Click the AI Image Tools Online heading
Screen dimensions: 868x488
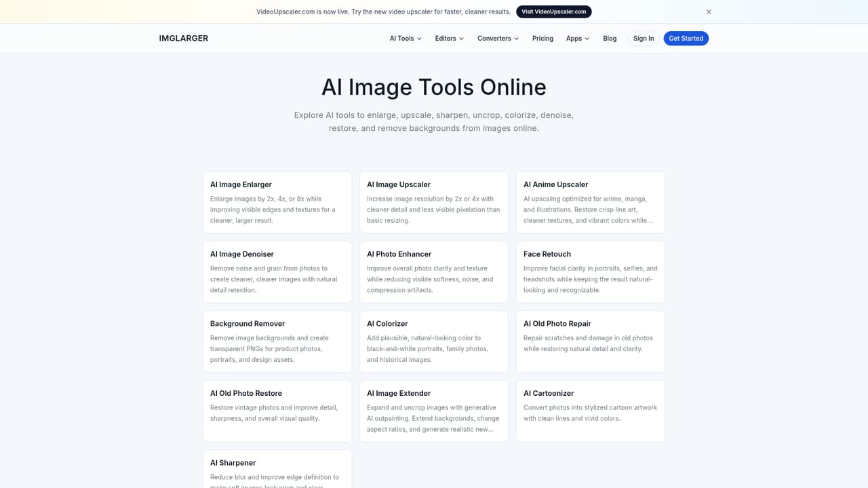point(434,87)
